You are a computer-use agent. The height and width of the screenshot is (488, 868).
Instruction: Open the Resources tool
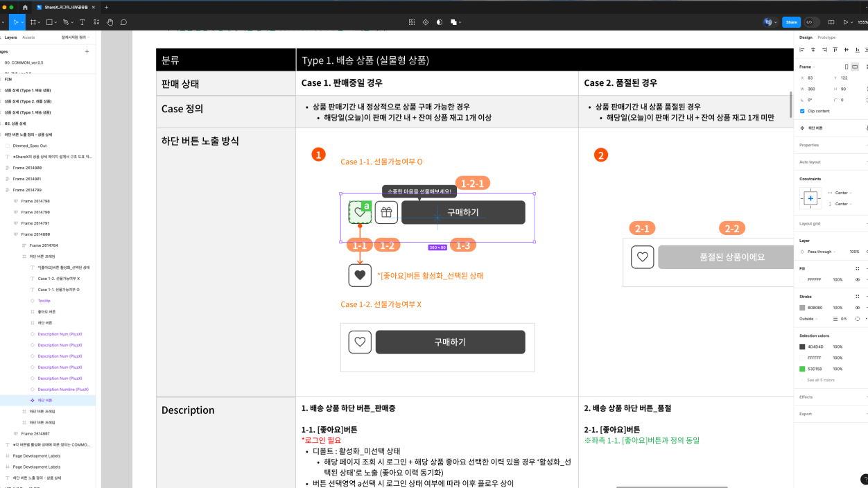[96, 22]
